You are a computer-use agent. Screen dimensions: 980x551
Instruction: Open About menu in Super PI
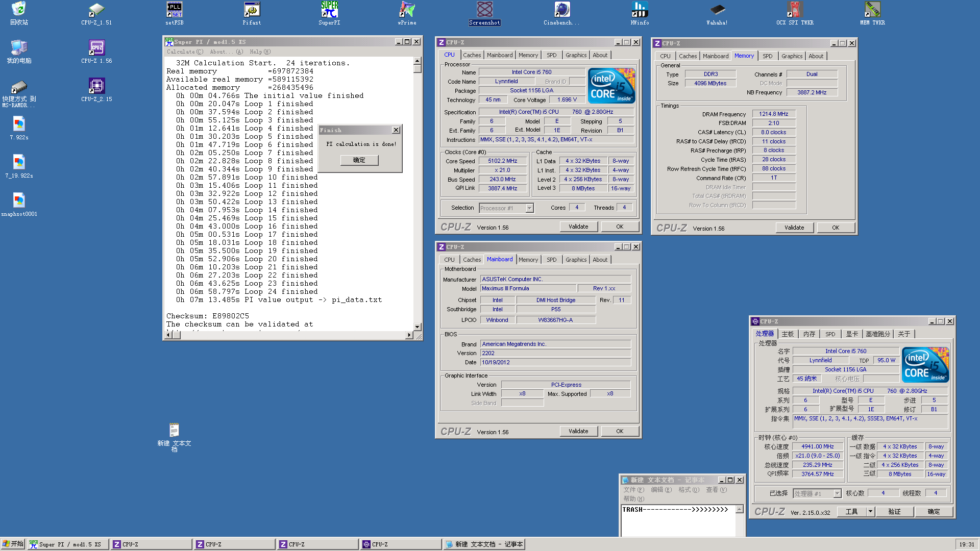pyautogui.click(x=226, y=52)
